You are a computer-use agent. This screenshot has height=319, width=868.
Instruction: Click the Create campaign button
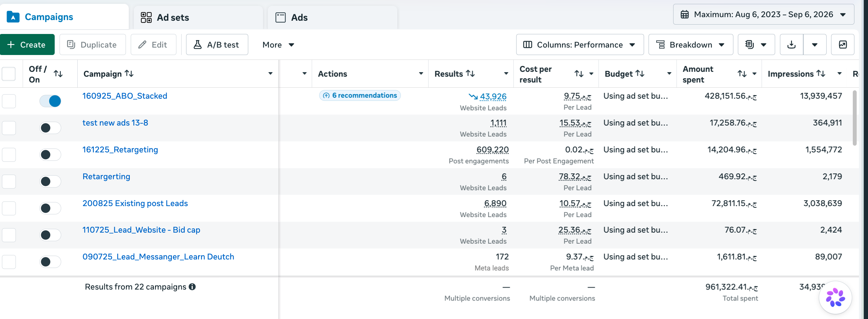tap(27, 44)
